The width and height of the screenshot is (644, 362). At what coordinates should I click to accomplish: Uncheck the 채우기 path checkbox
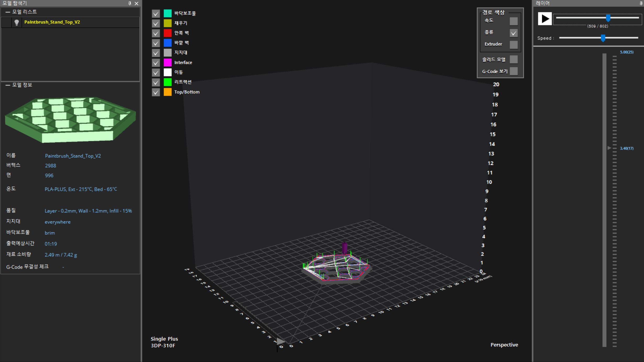click(x=156, y=23)
